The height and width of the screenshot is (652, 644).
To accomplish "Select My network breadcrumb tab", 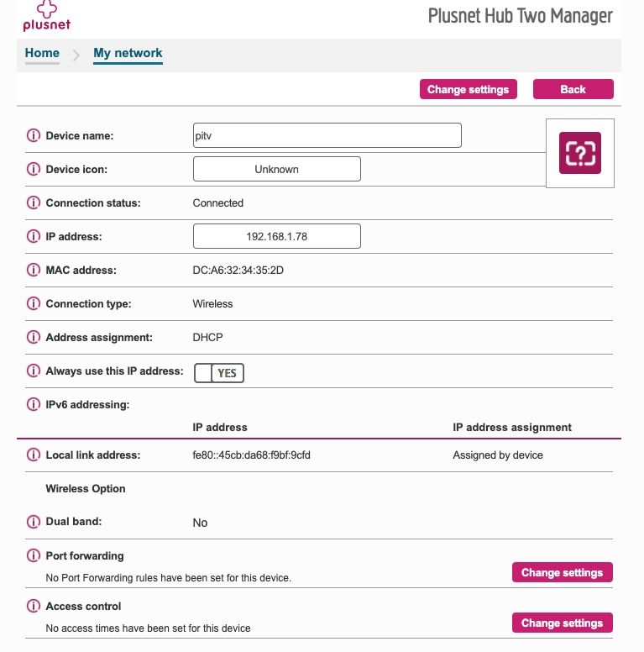I will (128, 54).
